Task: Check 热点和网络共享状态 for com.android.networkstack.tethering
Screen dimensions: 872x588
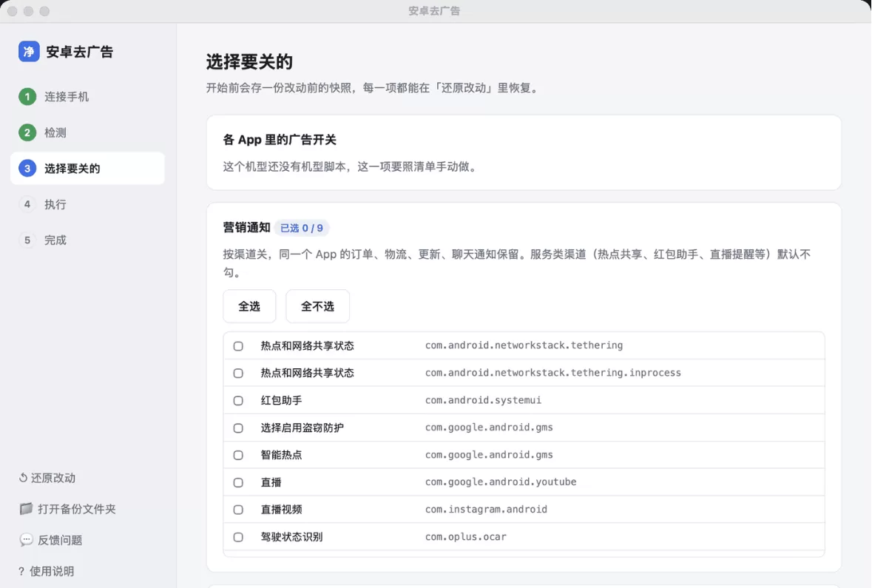Action: tap(238, 346)
